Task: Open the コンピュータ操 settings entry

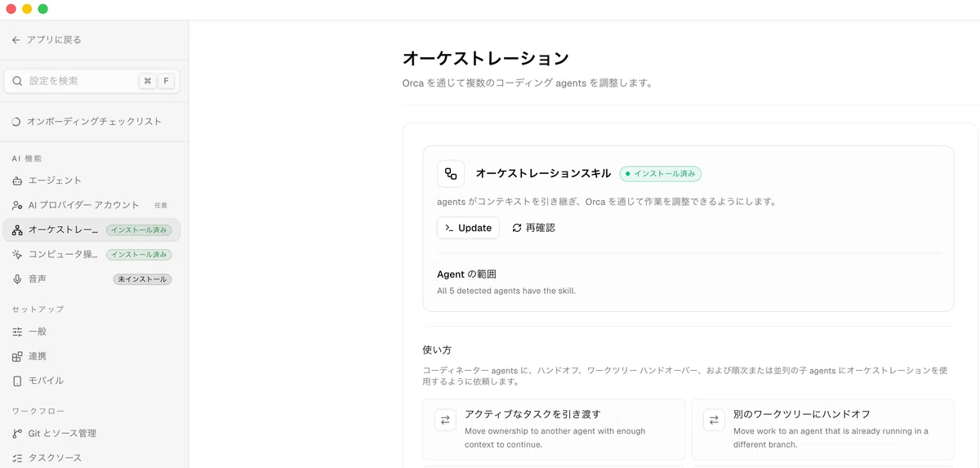Action: (91, 255)
